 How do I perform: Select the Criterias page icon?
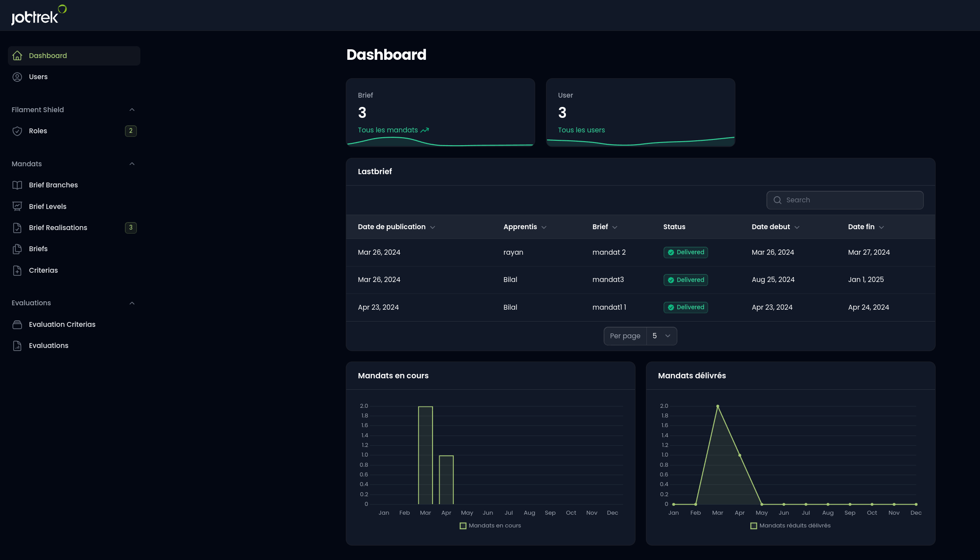[x=17, y=270]
